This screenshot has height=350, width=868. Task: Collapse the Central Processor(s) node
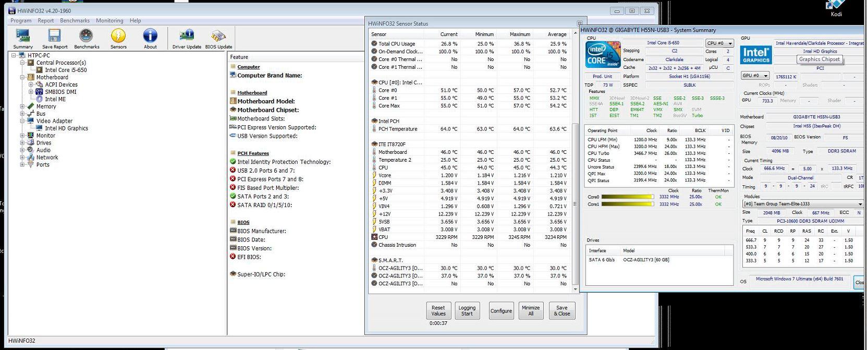coord(22,63)
